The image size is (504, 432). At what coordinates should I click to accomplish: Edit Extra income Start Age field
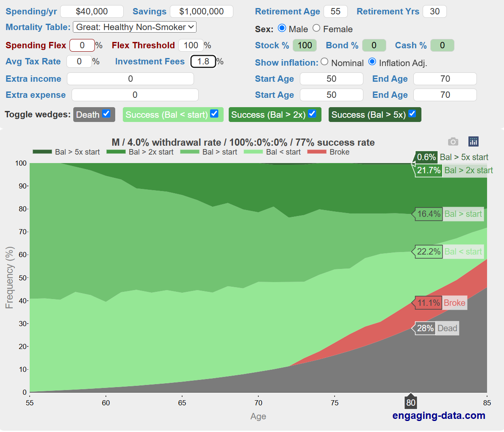point(331,79)
